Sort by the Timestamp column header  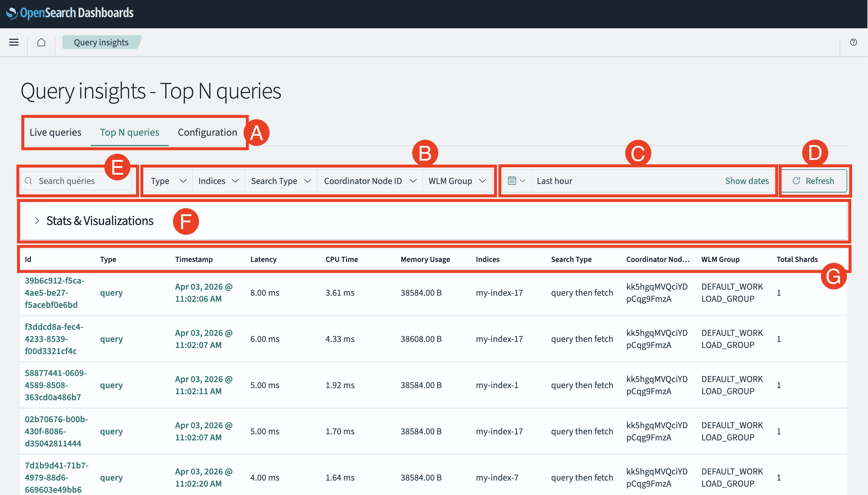pyautogui.click(x=194, y=259)
